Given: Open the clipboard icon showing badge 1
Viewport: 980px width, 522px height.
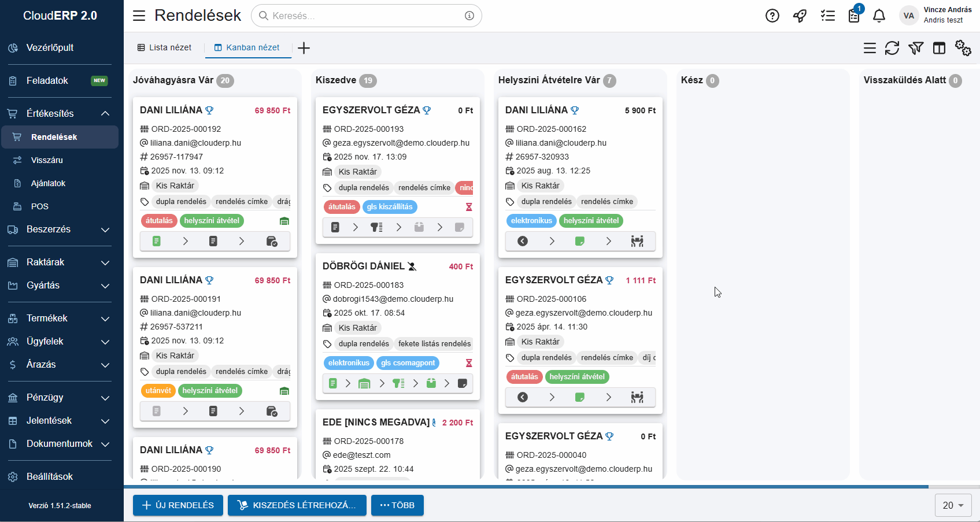Looking at the screenshot, I should coord(853,16).
